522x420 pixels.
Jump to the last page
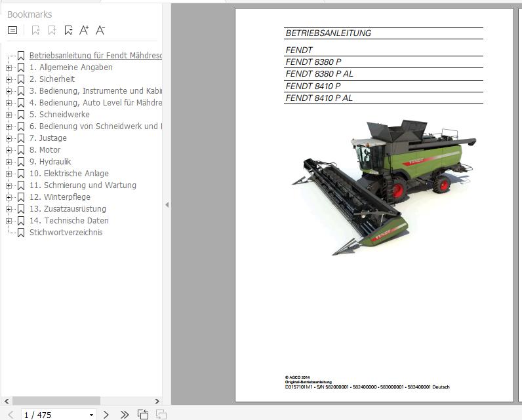click(x=125, y=415)
